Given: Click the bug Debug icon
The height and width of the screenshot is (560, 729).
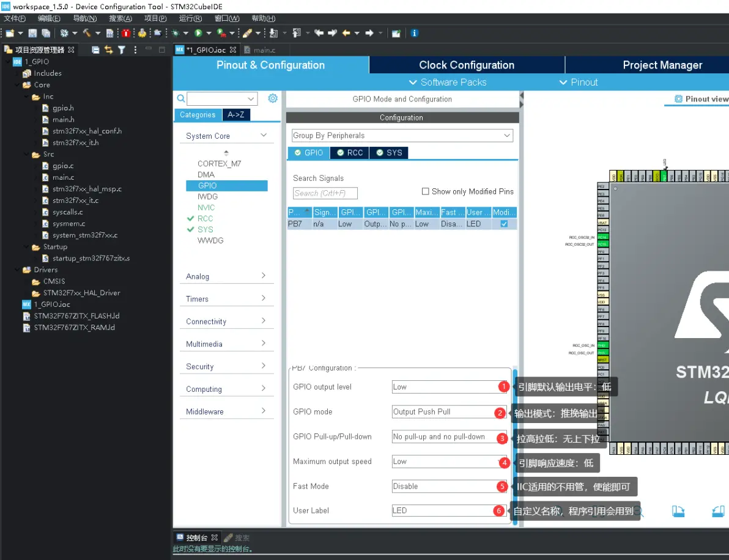Looking at the screenshot, I should coord(175,33).
